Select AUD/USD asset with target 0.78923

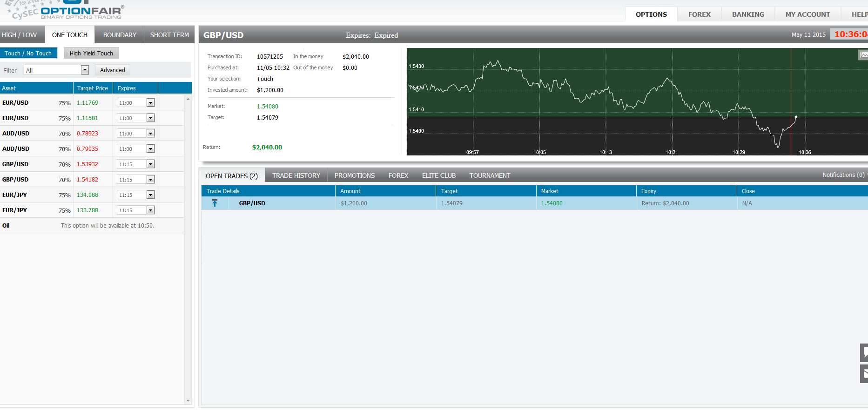point(16,134)
